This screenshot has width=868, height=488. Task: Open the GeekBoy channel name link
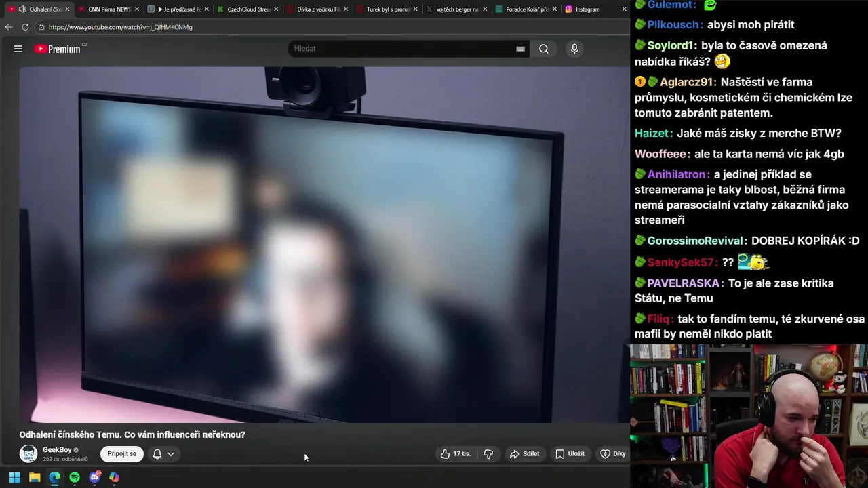click(x=57, y=450)
